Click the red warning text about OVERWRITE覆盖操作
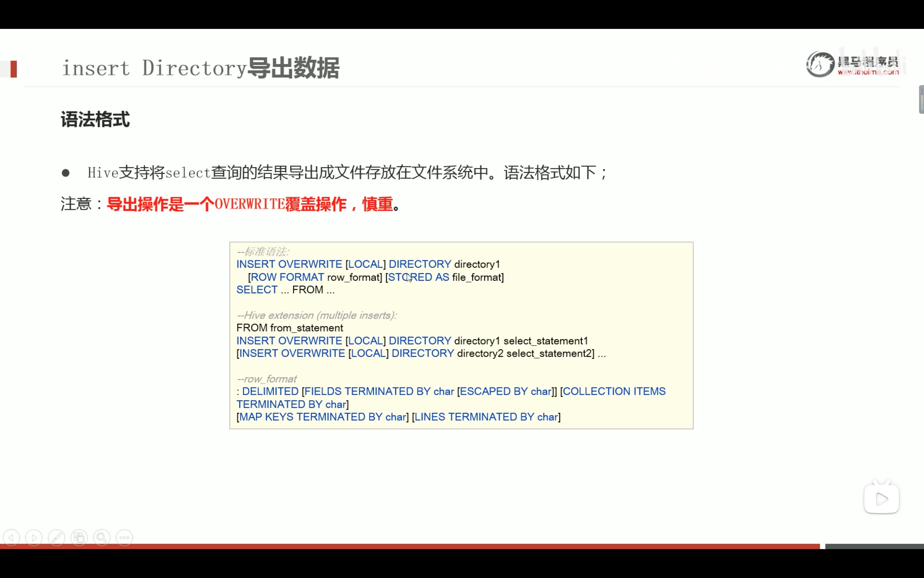Image resolution: width=924 pixels, height=578 pixels. pos(250,204)
